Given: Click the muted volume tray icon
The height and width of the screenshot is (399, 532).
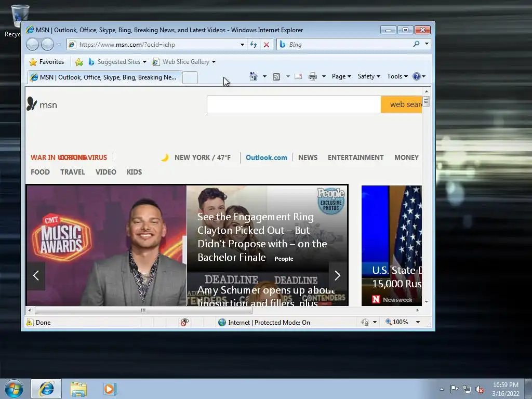Looking at the screenshot, I should click(480, 390).
